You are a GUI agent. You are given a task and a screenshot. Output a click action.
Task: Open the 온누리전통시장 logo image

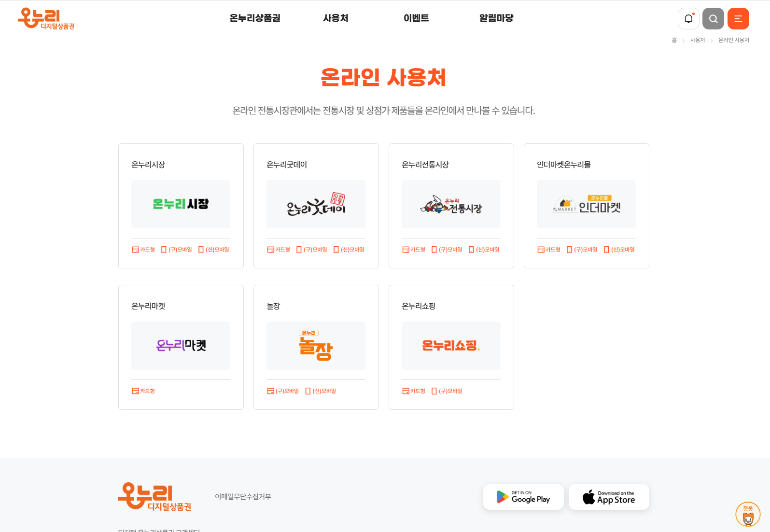451,204
